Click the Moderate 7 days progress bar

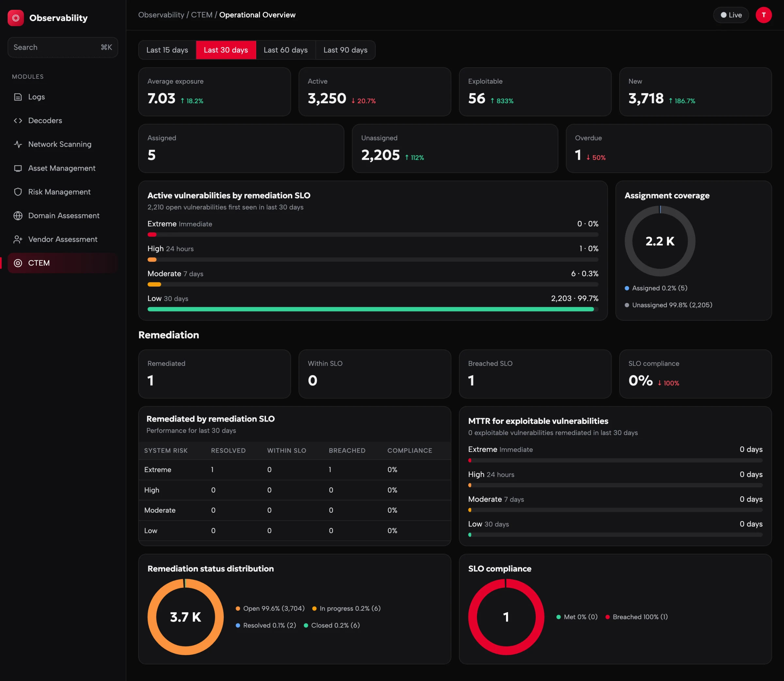[373, 285]
